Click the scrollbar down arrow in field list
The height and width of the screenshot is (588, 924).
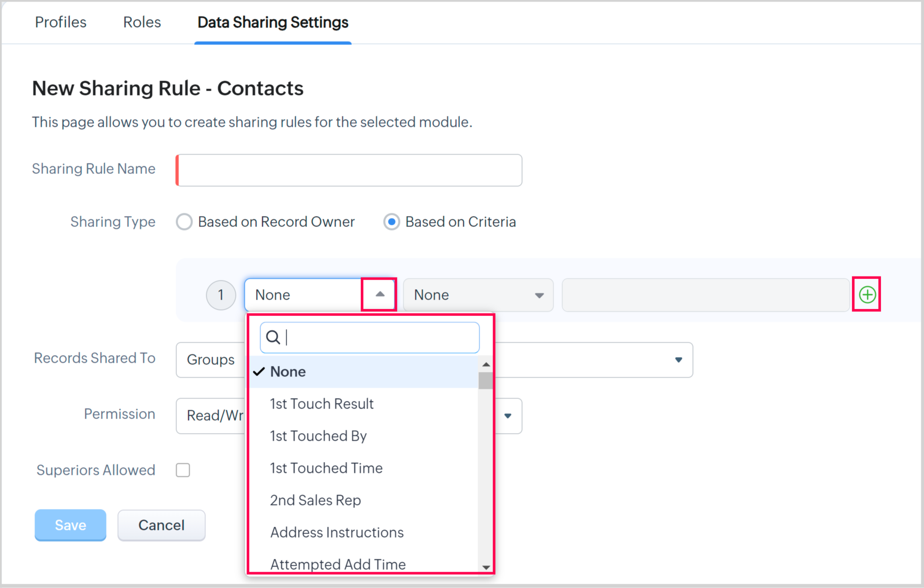[x=486, y=567]
